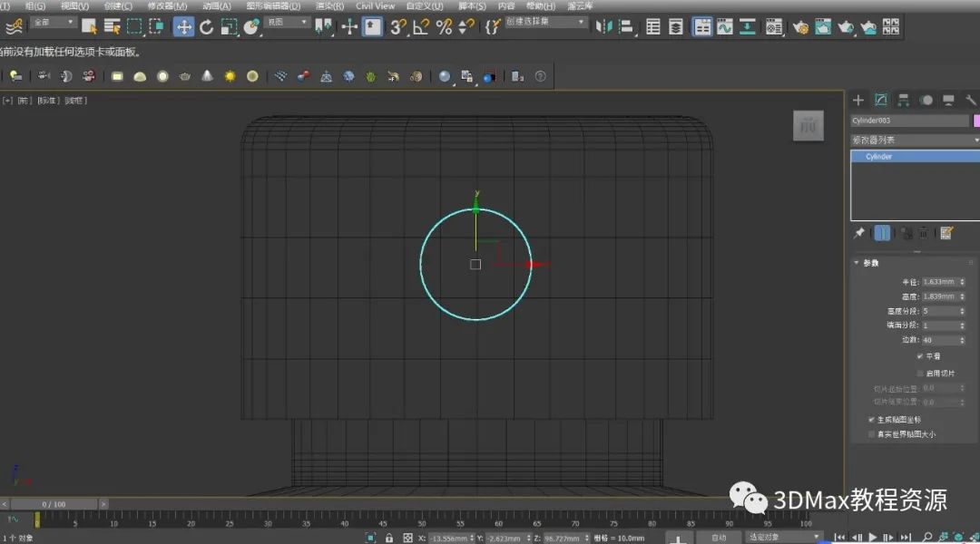Viewport: 980px width, 544px height.
Task: Open the Civil View menu
Action: 375,5
